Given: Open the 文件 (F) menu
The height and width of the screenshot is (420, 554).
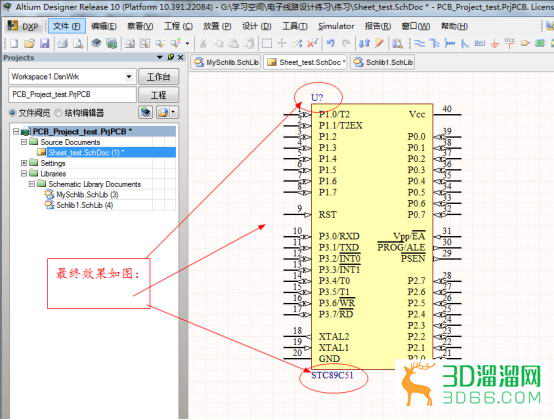Looking at the screenshot, I should (66, 26).
